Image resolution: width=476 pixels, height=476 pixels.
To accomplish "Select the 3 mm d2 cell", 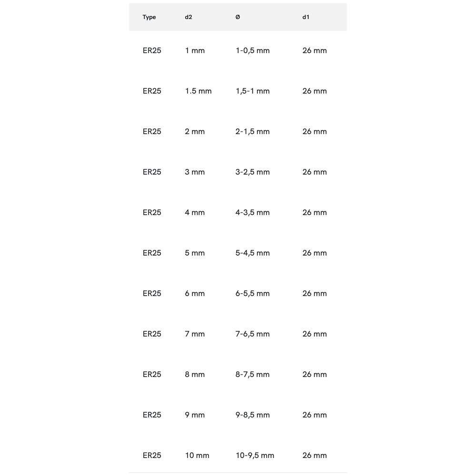I will click(x=195, y=172).
